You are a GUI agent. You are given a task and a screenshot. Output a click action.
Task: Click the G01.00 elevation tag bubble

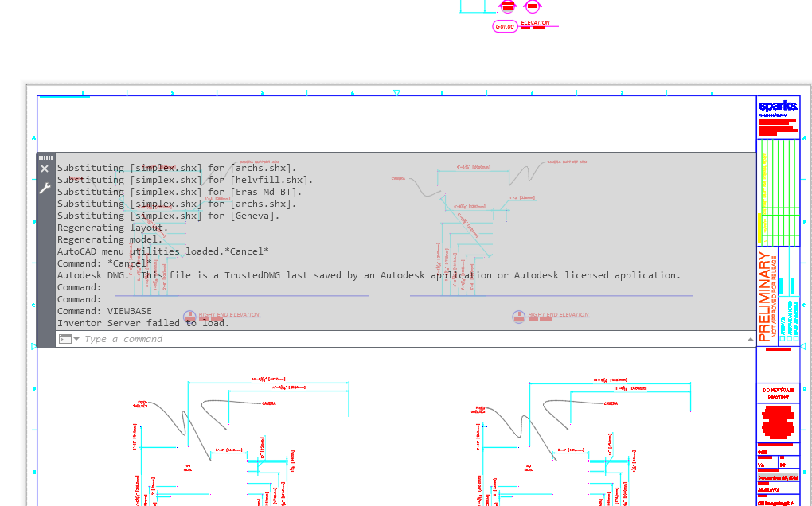click(505, 27)
